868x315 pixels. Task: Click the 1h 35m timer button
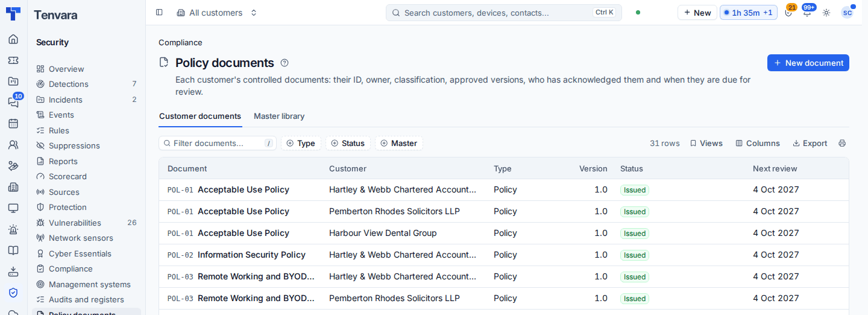pos(748,13)
